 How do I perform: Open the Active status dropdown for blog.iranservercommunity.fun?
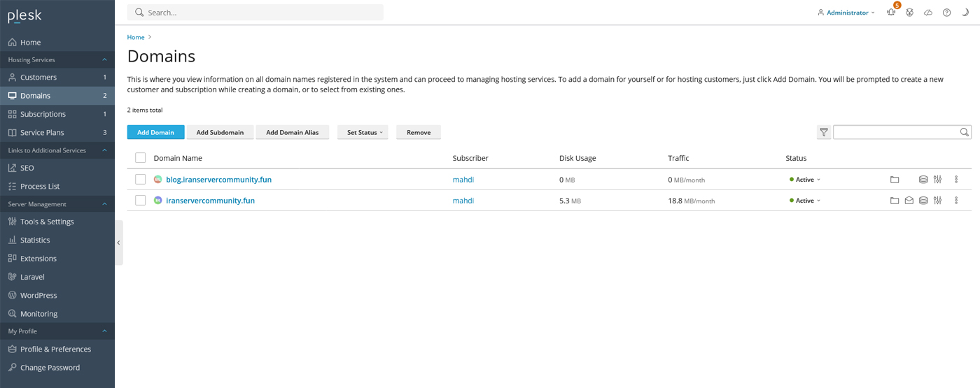pyautogui.click(x=805, y=180)
